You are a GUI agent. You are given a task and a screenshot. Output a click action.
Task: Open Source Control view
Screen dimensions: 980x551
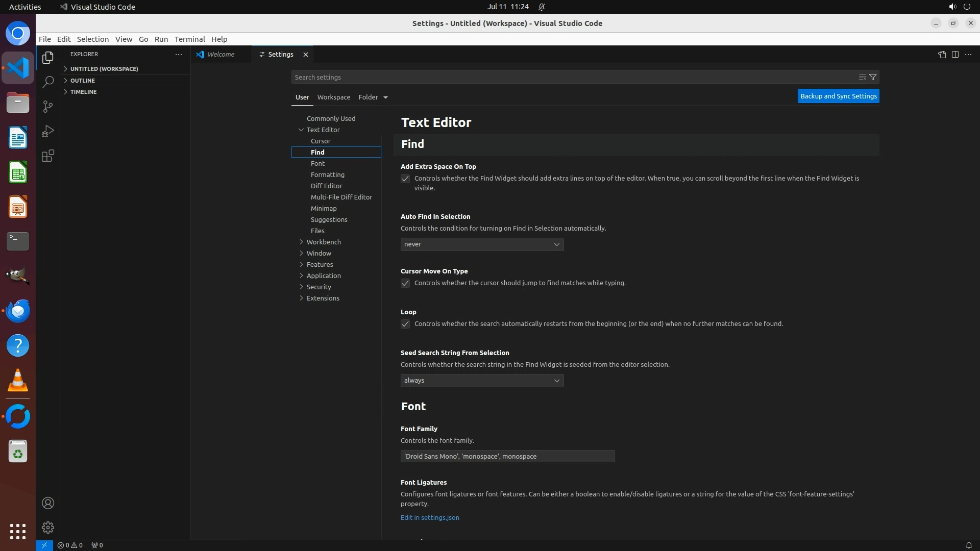48,107
